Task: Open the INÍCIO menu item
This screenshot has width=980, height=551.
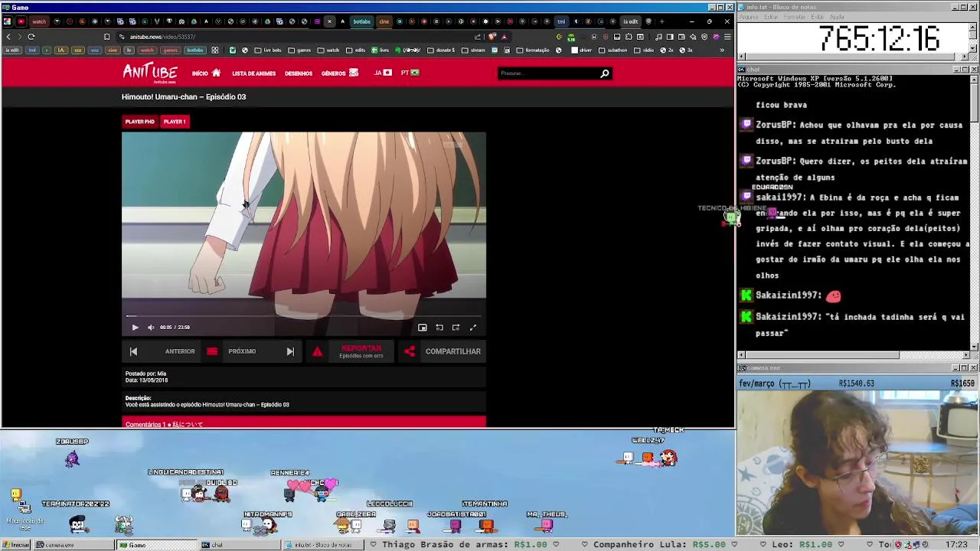Action: [206, 73]
